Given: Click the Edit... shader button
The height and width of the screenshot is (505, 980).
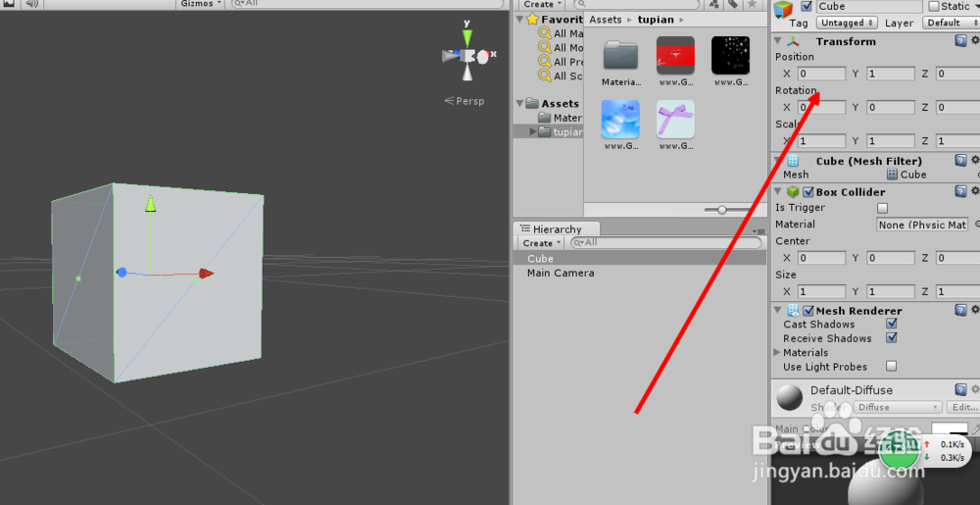Looking at the screenshot, I should [x=963, y=407].
